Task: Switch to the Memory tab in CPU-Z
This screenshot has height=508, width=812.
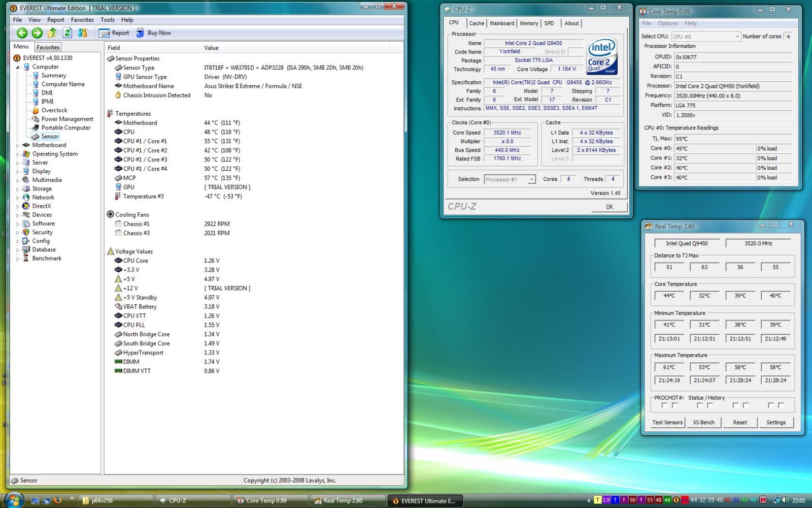Action: click(528, 23)
